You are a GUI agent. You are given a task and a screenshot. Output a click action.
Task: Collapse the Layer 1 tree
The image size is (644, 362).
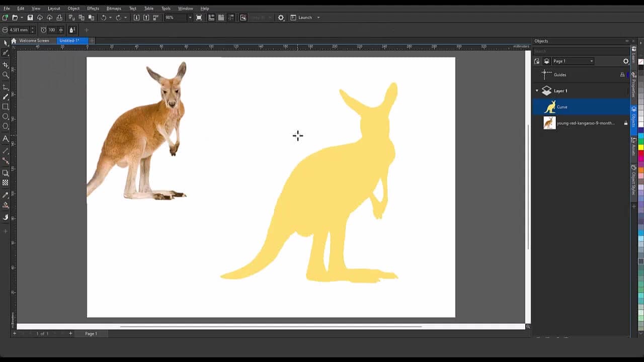pyautogui.click(x=537, y=91)
